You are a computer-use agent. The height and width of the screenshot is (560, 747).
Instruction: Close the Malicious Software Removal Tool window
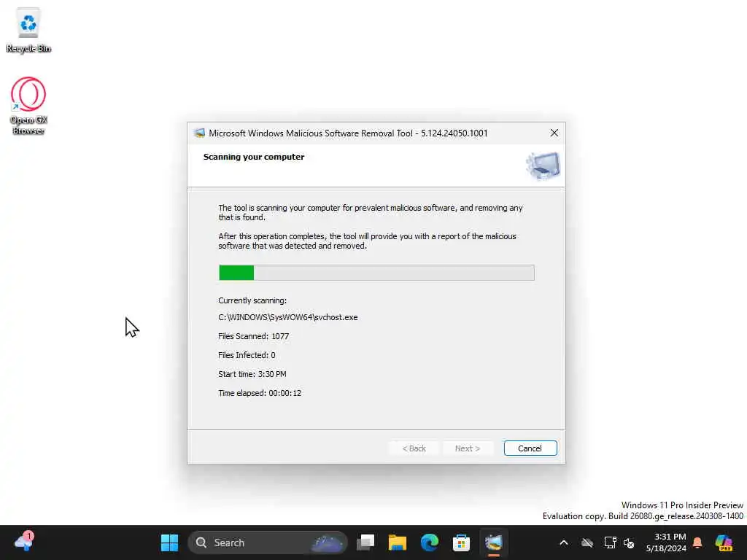tap(554, 133)
